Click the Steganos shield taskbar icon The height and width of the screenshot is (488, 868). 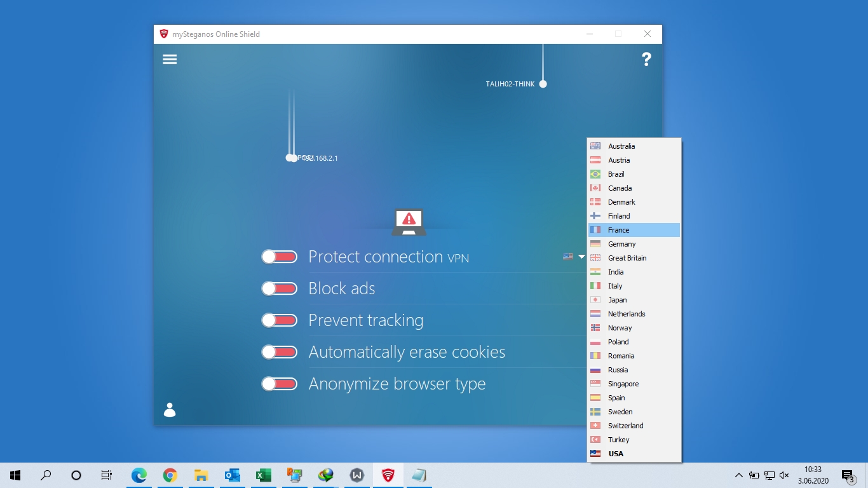click(x=388, y=475)
